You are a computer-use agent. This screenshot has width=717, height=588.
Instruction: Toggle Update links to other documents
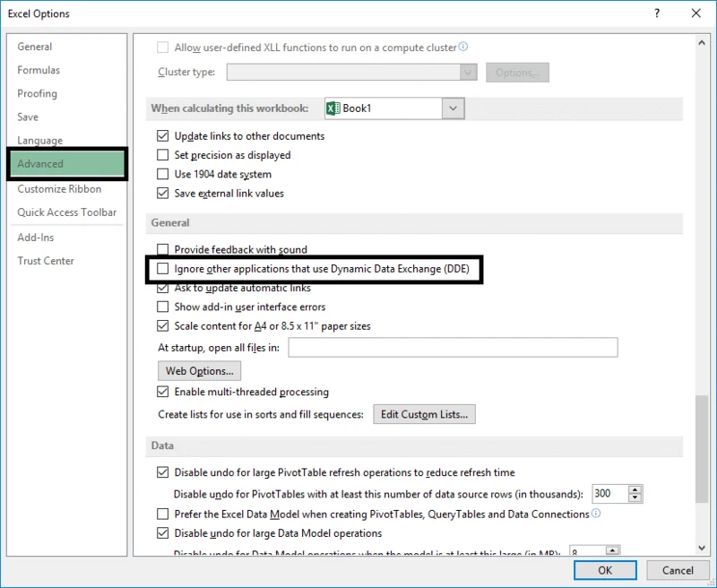coord(162,136)
